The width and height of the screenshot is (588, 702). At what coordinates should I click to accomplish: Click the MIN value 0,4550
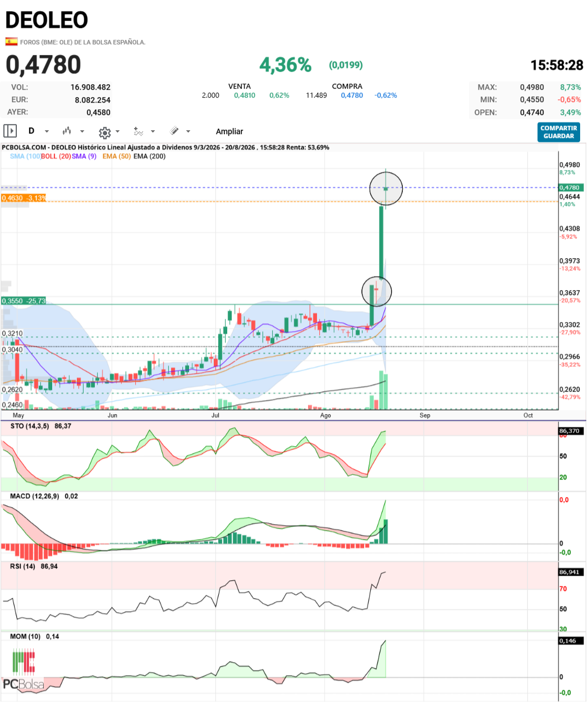pyautogui.click(x=532, y=100)
